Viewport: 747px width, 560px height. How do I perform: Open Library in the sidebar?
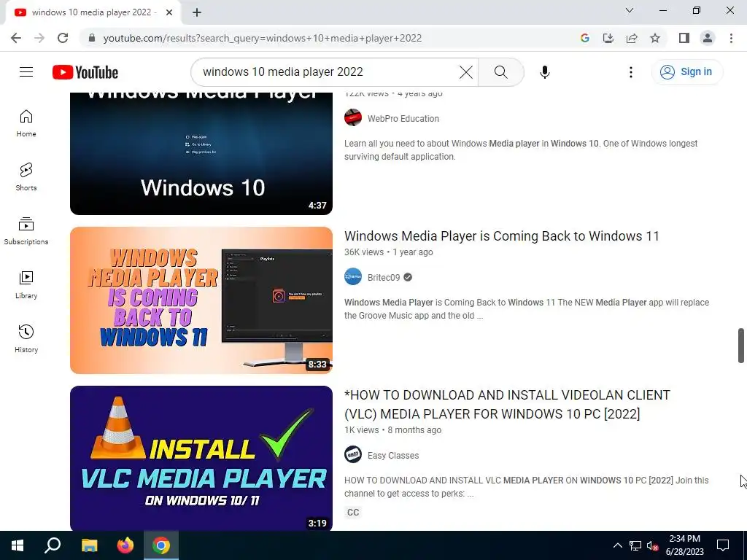pyautogui.click(x=26, y=285)
